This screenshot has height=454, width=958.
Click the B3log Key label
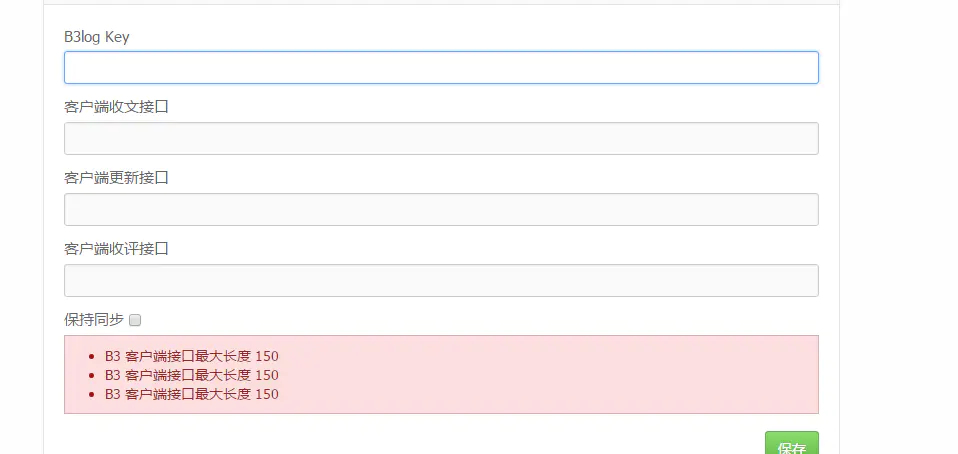(x=97, y=37)
